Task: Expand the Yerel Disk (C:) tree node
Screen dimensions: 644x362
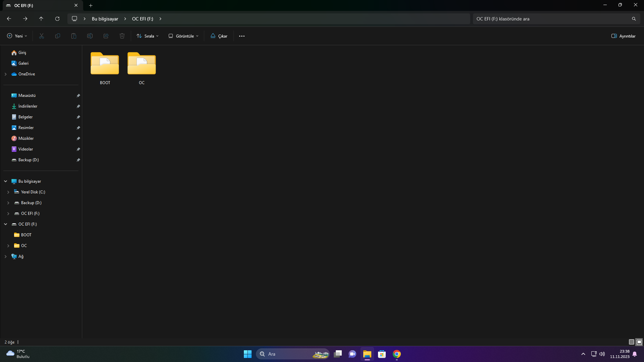Action: [8, 192]
